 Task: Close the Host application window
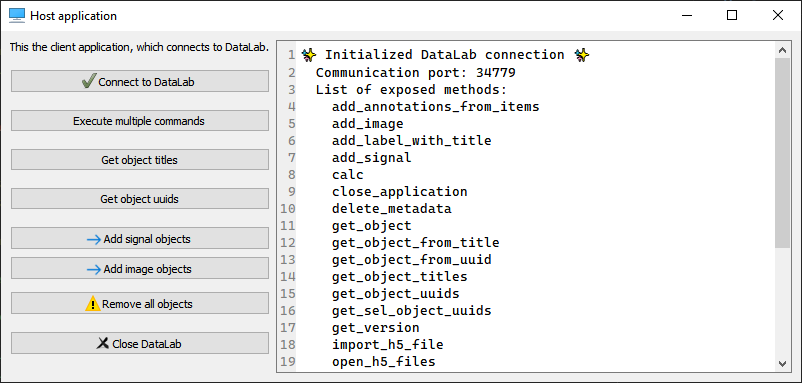pyautogui.click(x=777, y=15)
